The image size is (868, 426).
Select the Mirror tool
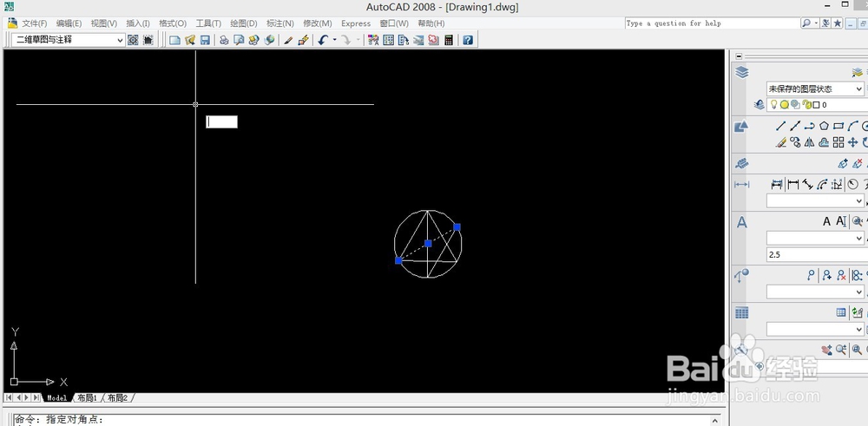(x=809, y=142)
